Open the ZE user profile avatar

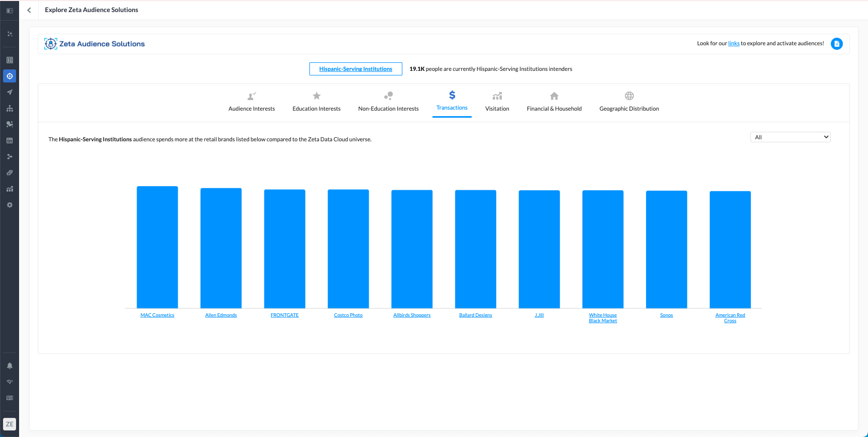click(10, 424)
